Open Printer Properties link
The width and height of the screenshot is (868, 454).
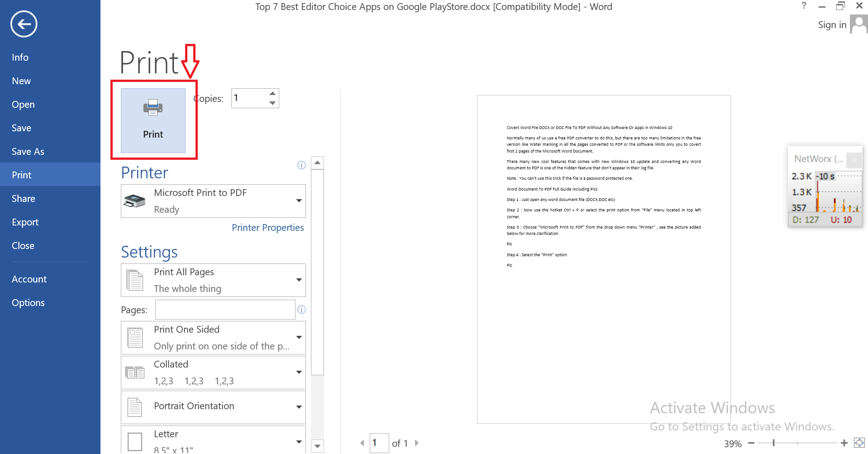click(x=267, y=228)
